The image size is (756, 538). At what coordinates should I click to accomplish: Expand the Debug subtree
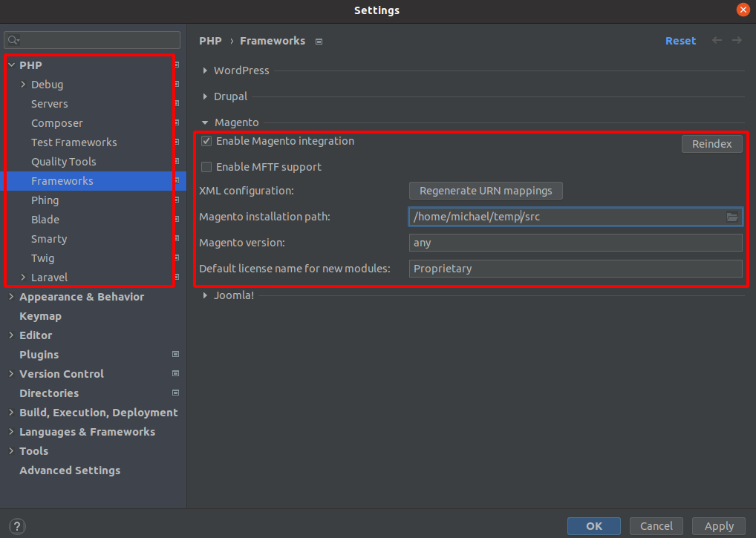[x=23, y=85]
